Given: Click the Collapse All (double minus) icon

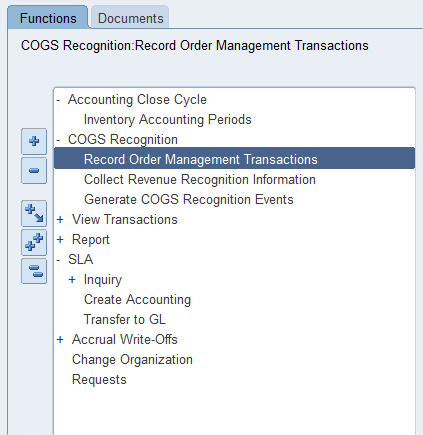Looking at the screenshot, I should point(34,271).
